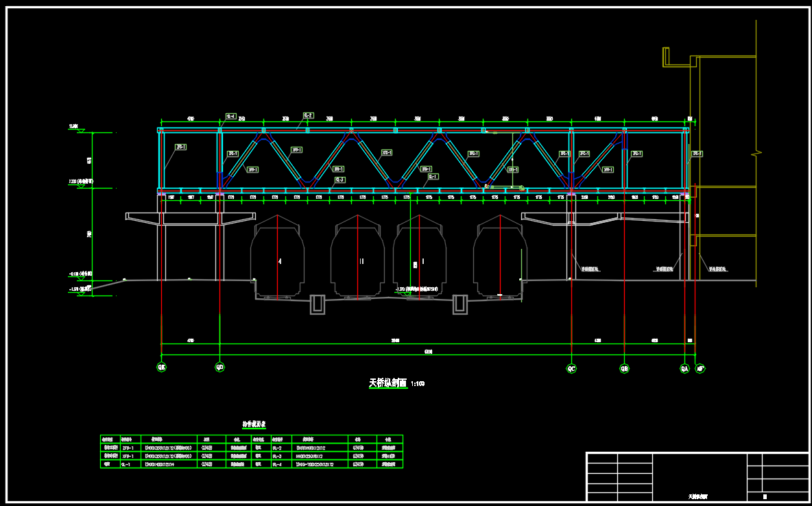
Task: Click the 1:100 scale text
Action: pyautogui.click(x=417, y=384)
